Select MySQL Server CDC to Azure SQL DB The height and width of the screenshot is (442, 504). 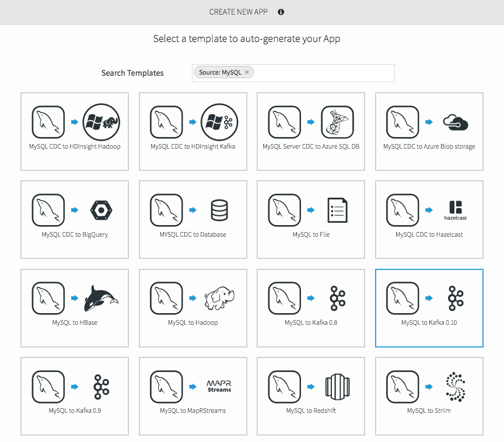click(x=311, y=132)
